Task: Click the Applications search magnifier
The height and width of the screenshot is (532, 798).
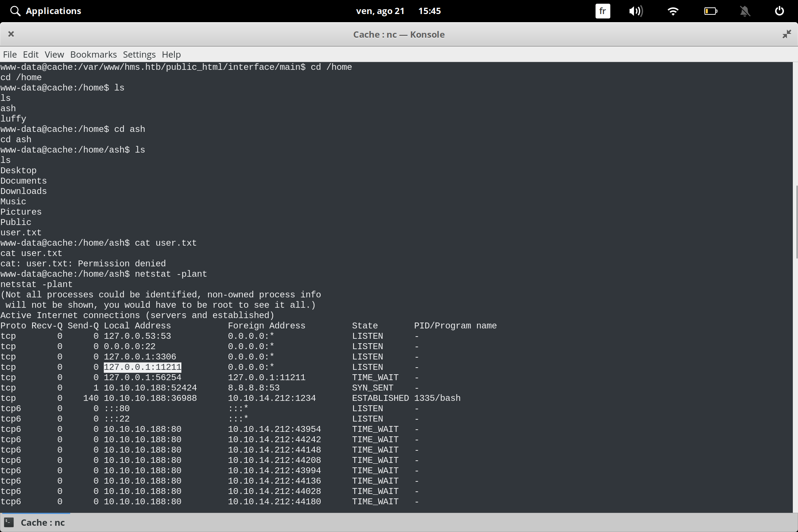Action: (x=15, y=11)
